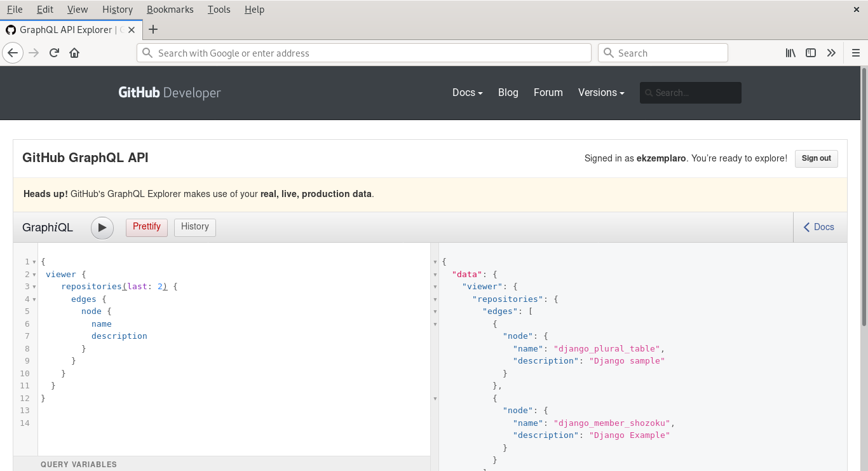Screen dimensions: 868x471
Task: Close the GraphQL API Explorer tab
Action: (132, 30)
